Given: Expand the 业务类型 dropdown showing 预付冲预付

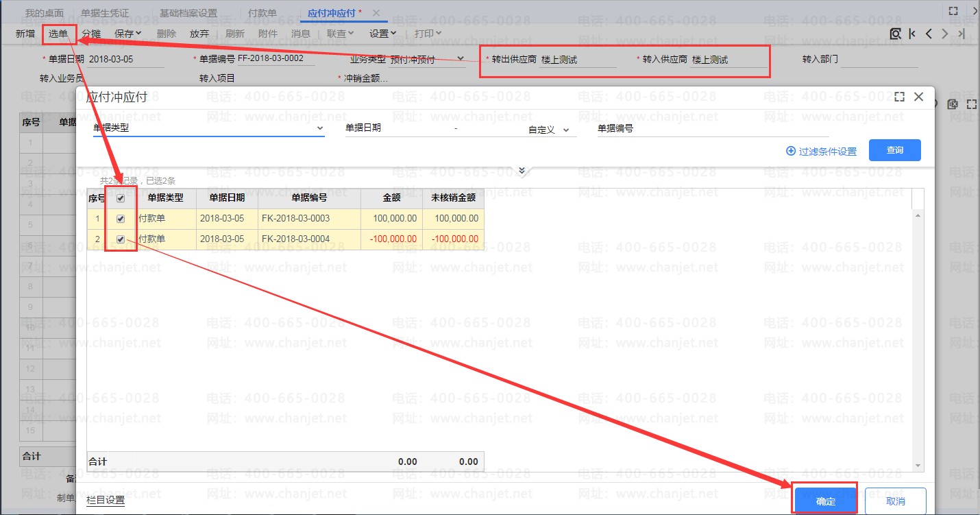Looking at the screenshot, I should tap(461, 59).
